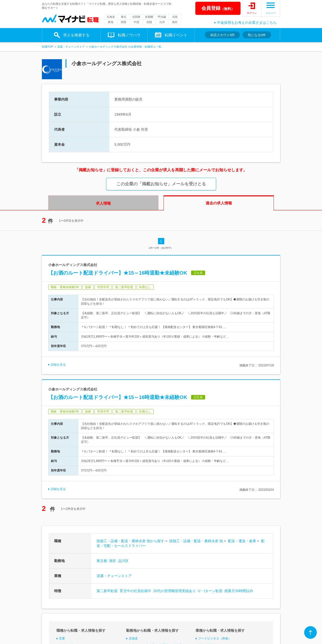Viewport: 322px width, 644px height.
Task: Click page number 1 in pagination
Action: (x=161, y=241)
